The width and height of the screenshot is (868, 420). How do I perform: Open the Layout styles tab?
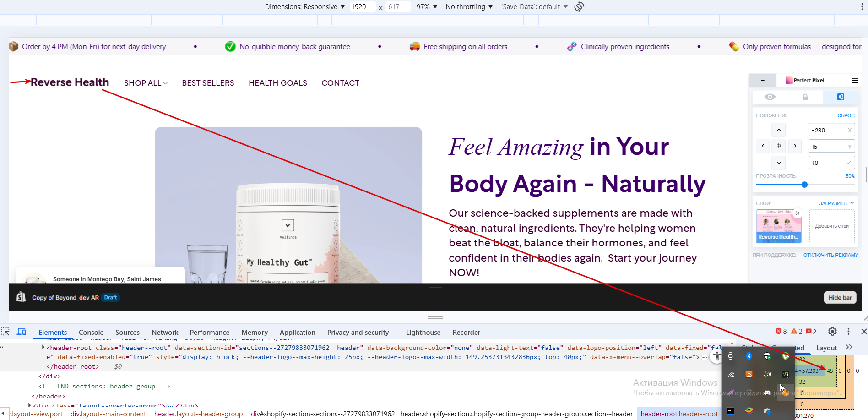[826, 348]
